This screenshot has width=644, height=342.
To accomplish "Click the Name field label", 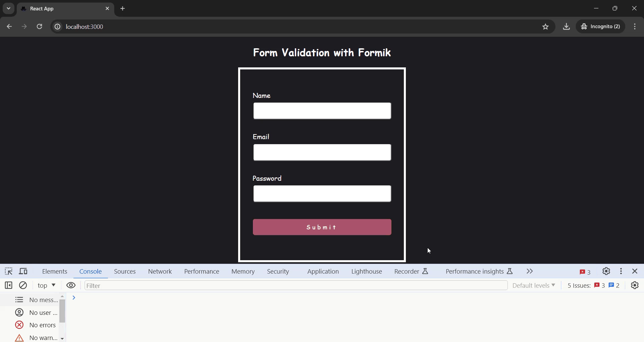I will 262,96.
